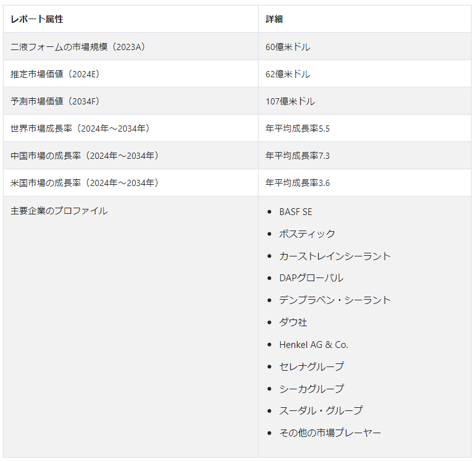Click Henkel AG & Co. list entry

coord(314,344)
